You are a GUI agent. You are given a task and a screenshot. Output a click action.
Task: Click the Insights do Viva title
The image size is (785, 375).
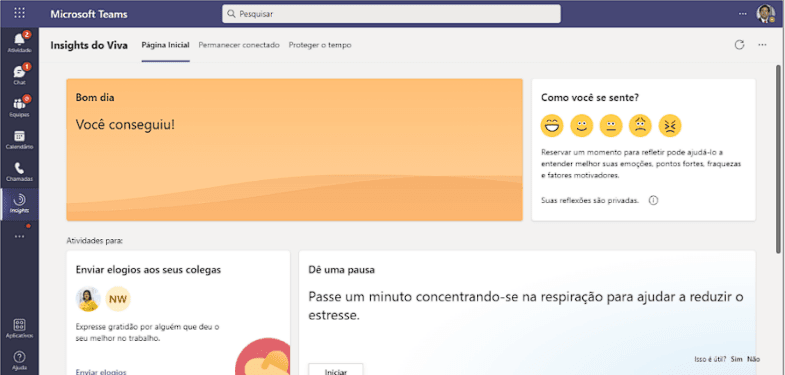(x=89, y=45)
